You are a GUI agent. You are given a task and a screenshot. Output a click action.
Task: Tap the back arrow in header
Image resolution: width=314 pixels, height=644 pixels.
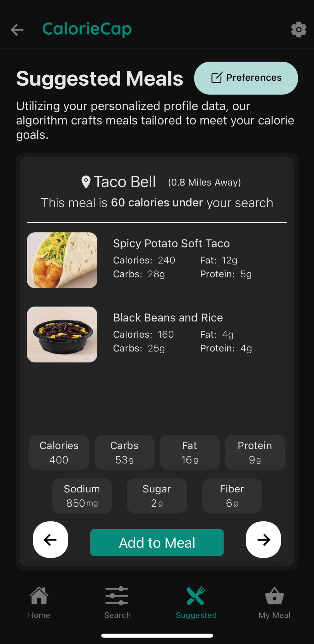17,30
